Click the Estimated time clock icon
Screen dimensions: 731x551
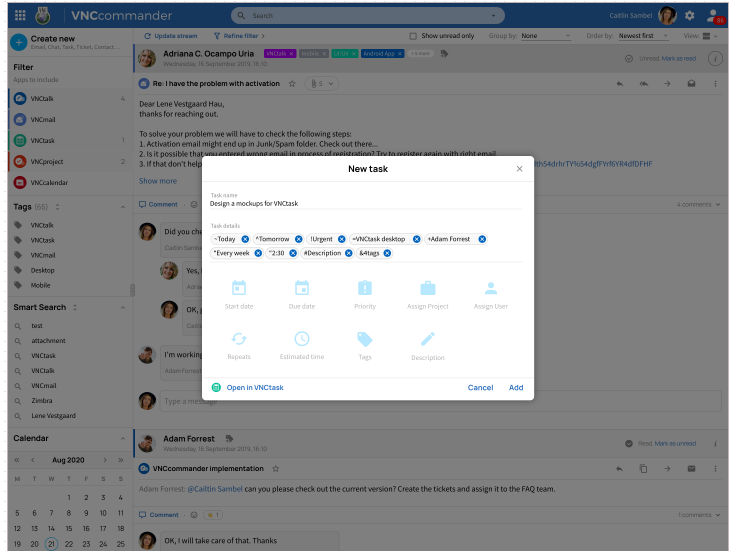click(x=302, y=339)
